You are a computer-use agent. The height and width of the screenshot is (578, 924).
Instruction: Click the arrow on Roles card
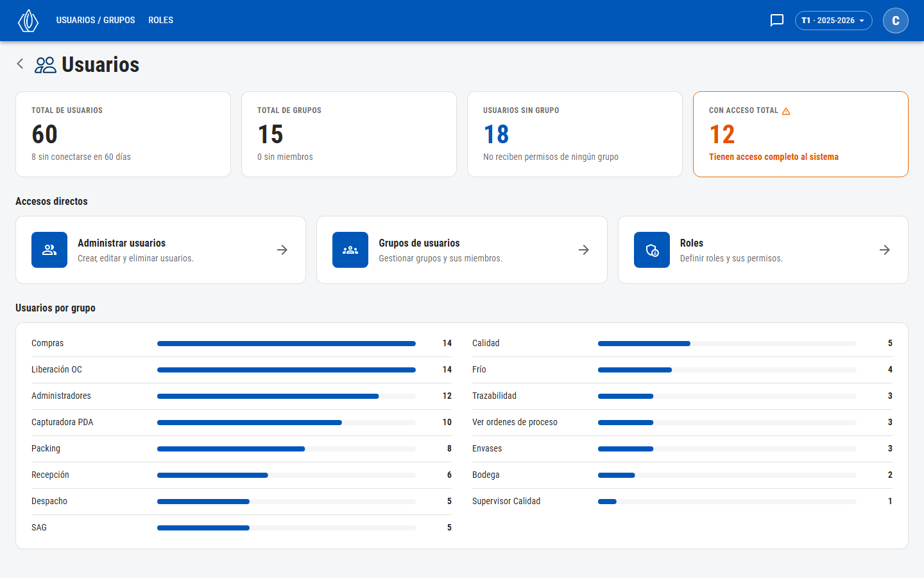[885, 250]
